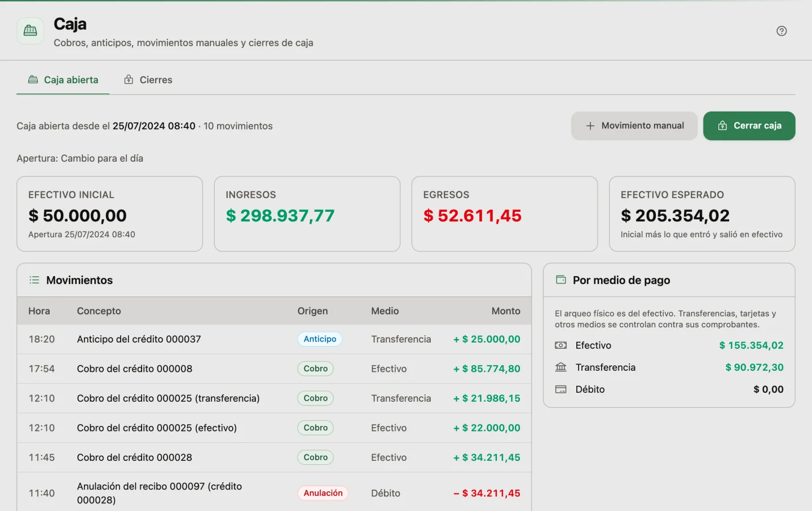
Task: Click the card icon next to Débito
Action: (x=561, y=389)
